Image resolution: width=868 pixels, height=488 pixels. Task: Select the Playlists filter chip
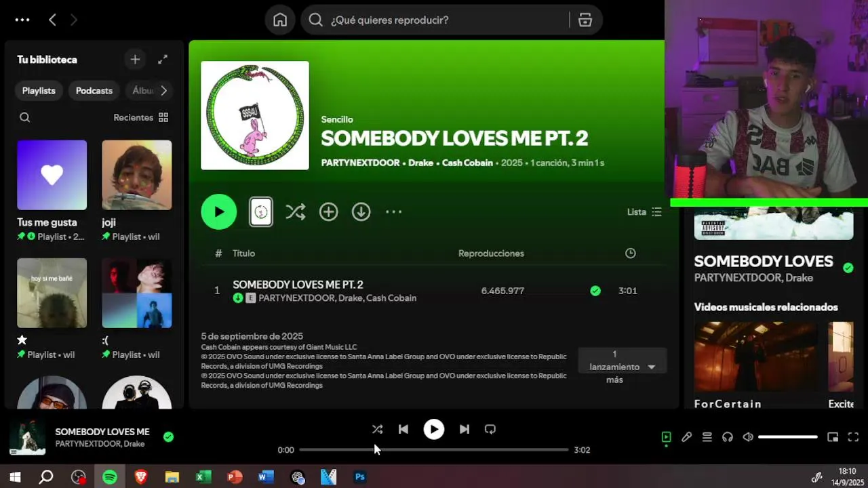click(x=39, y=91)
